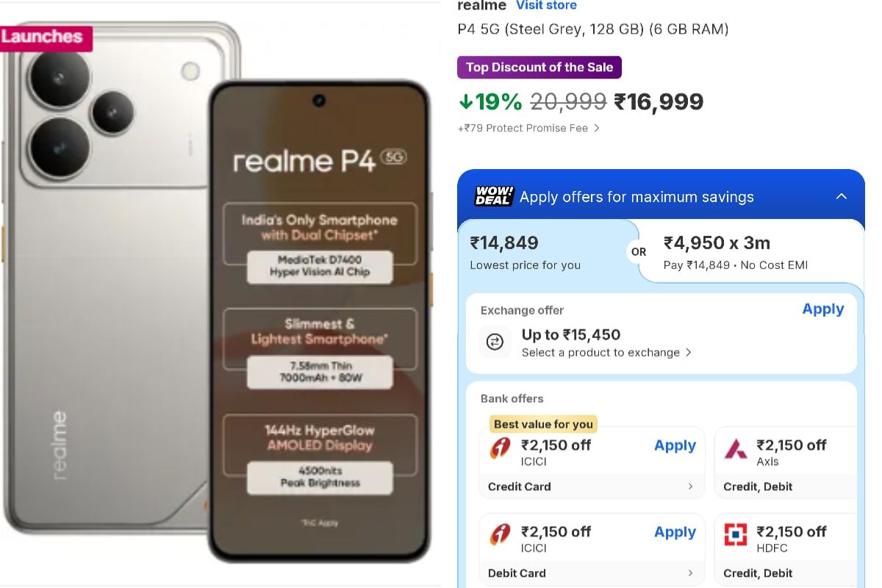Click the HDFC bank logo icon
The width and height of the screenshot is (882, 588).
click(734, 533)
